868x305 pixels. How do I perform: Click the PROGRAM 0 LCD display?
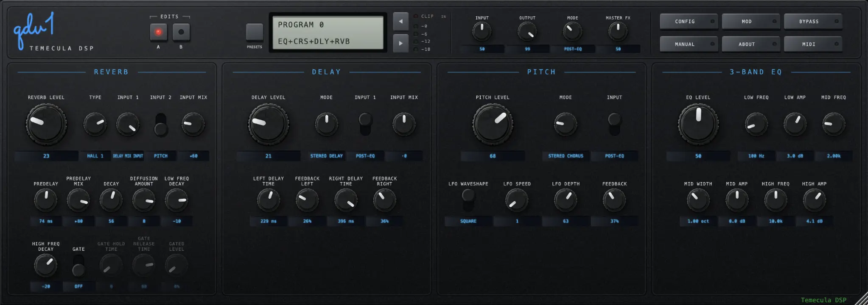tap(328, 33)
